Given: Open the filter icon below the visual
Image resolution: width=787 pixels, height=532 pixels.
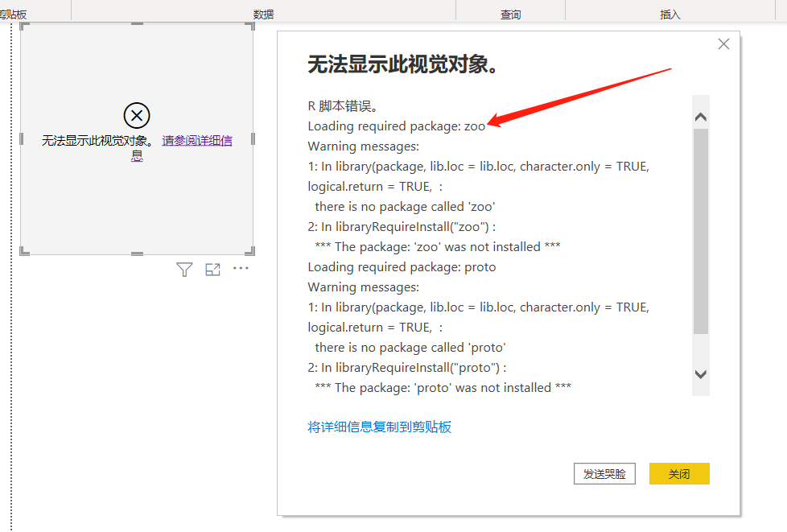Looking at the screenshot, I should 184,270.
